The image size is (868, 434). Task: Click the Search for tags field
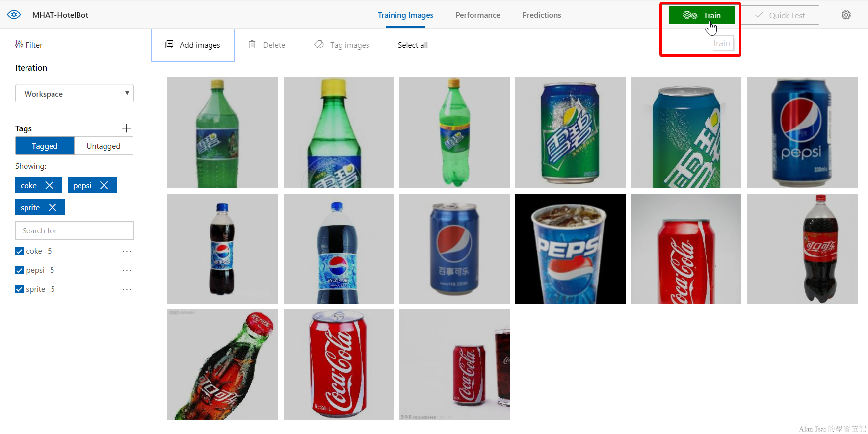75,230
